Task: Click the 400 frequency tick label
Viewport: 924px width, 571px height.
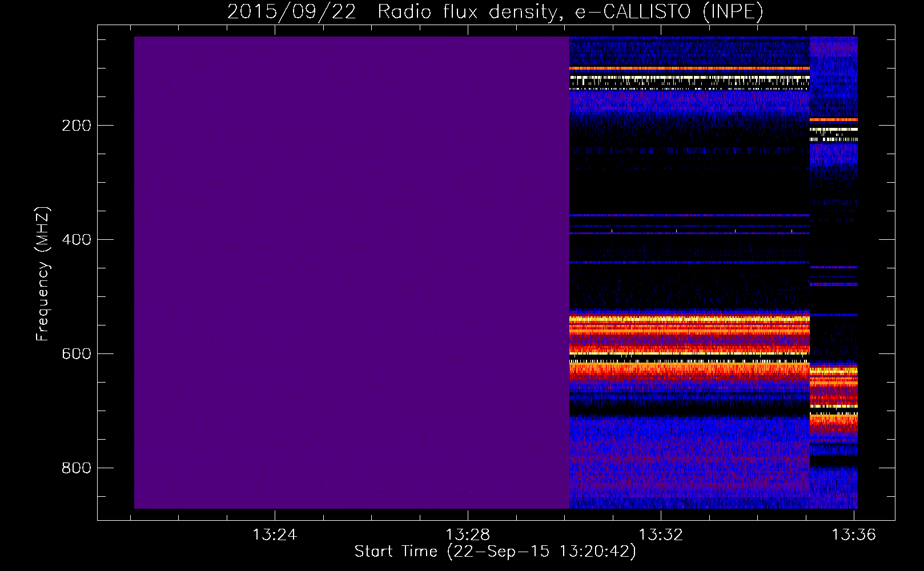Action: coord(77,239)
